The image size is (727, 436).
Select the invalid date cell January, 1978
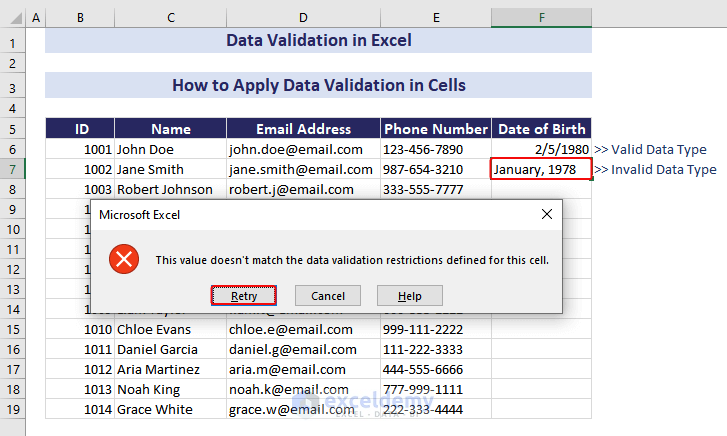point(541,169)
